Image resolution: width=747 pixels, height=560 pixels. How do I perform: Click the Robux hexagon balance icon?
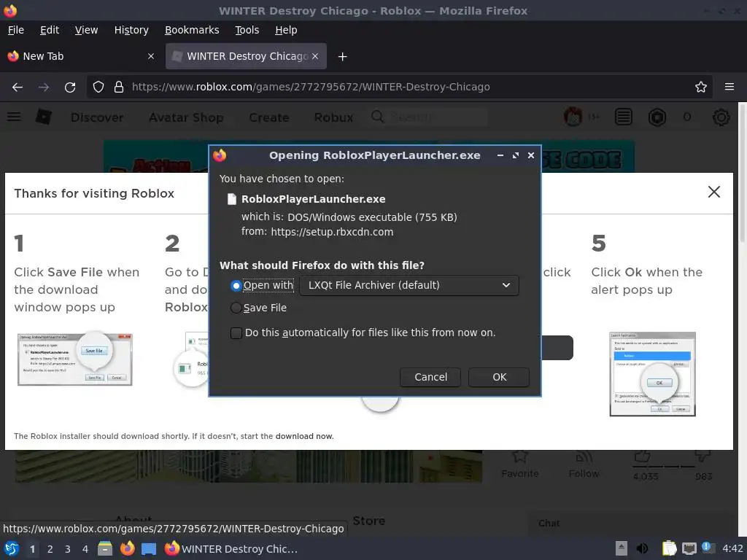(657, 117)
